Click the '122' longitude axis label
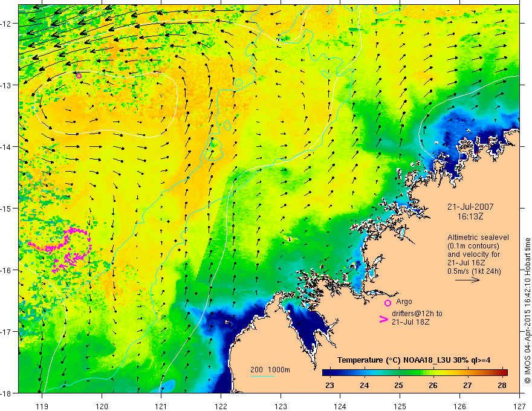The height and width of the screenshot is (411, 532). [221, 406]
